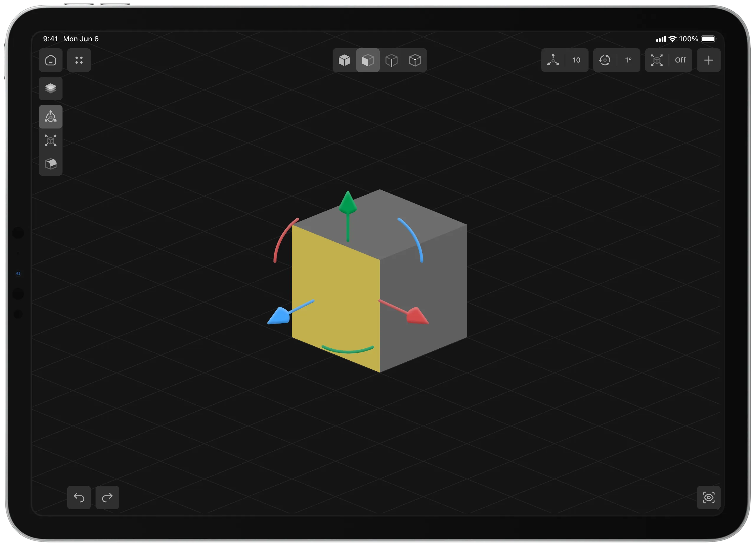
Task: Toggle the rotation snap icon
Action: pyautogui.click(x=605, y=60)
